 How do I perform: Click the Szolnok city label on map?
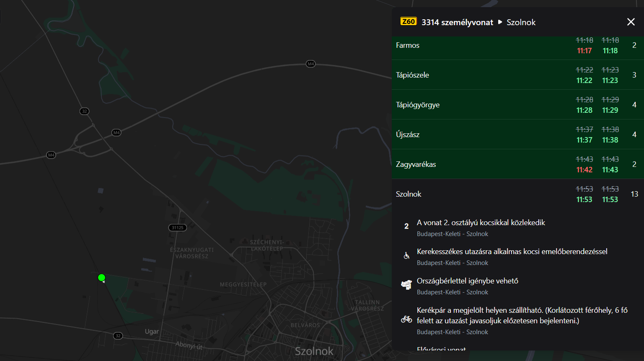(314, 351)
